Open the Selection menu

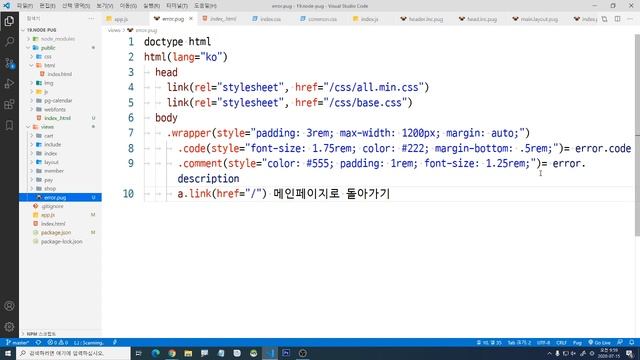(76, 6)
